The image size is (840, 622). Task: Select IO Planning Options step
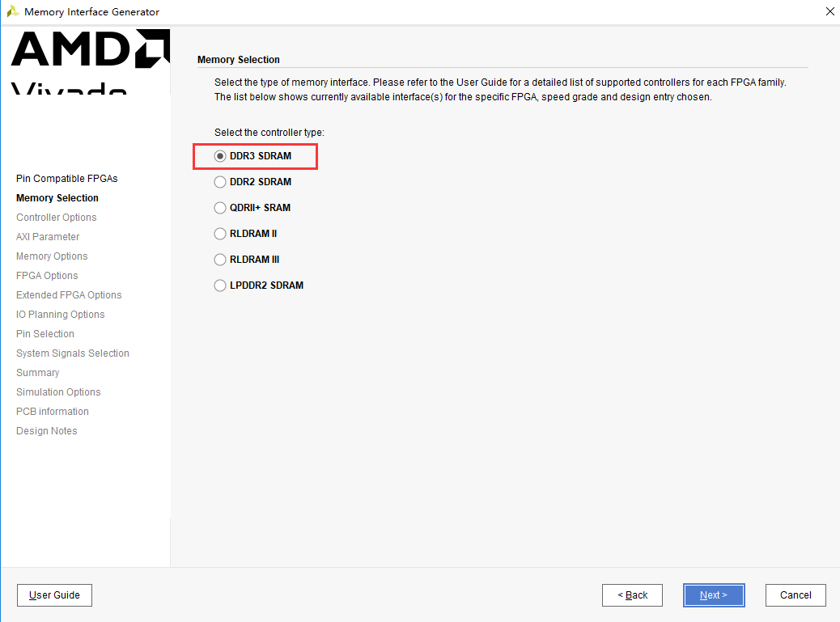(61, 314)
